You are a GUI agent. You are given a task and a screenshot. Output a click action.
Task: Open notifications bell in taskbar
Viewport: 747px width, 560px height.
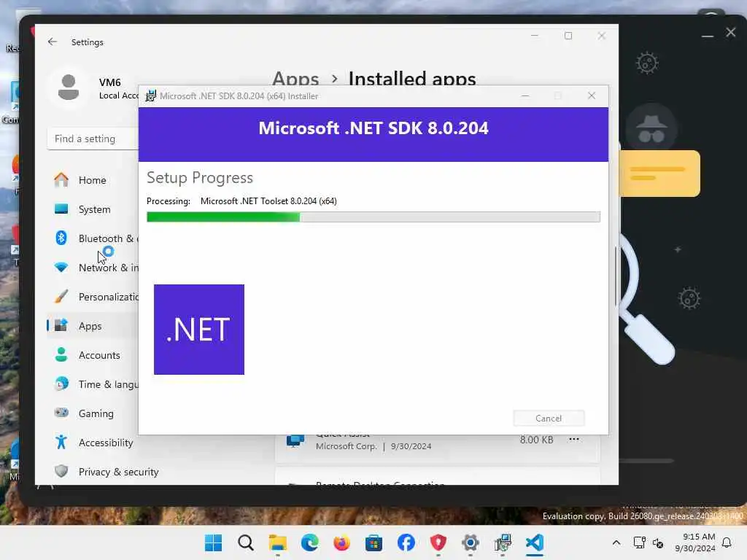727,542
